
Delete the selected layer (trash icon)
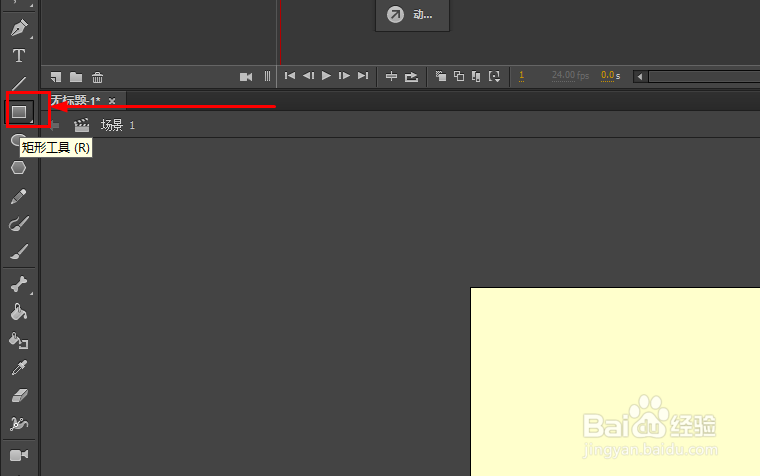[97, 77]
